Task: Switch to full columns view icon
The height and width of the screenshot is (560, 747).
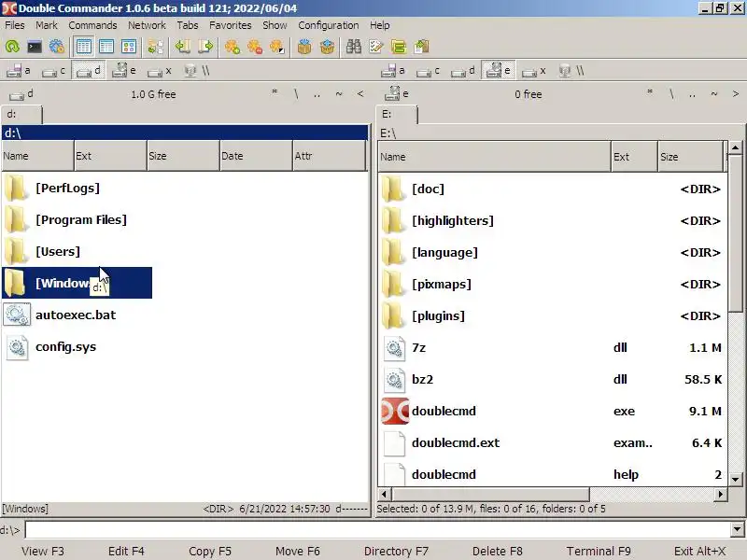Action: 106,47
